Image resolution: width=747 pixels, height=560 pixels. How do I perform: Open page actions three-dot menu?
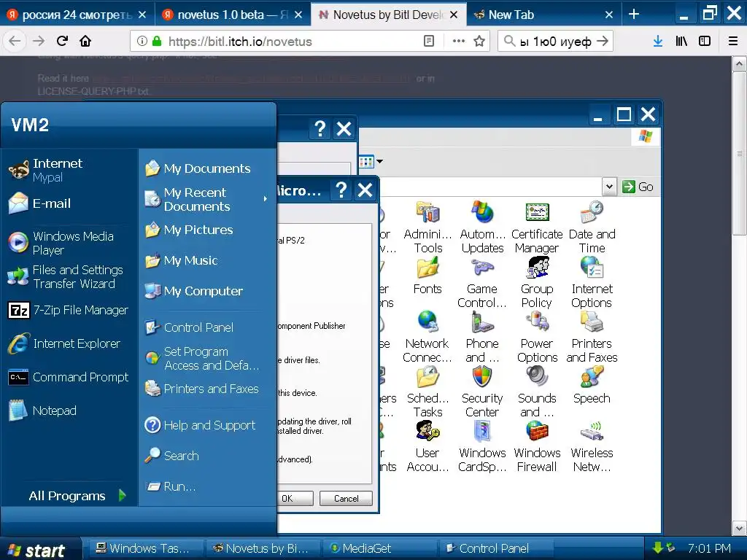(x=458, y=41)
